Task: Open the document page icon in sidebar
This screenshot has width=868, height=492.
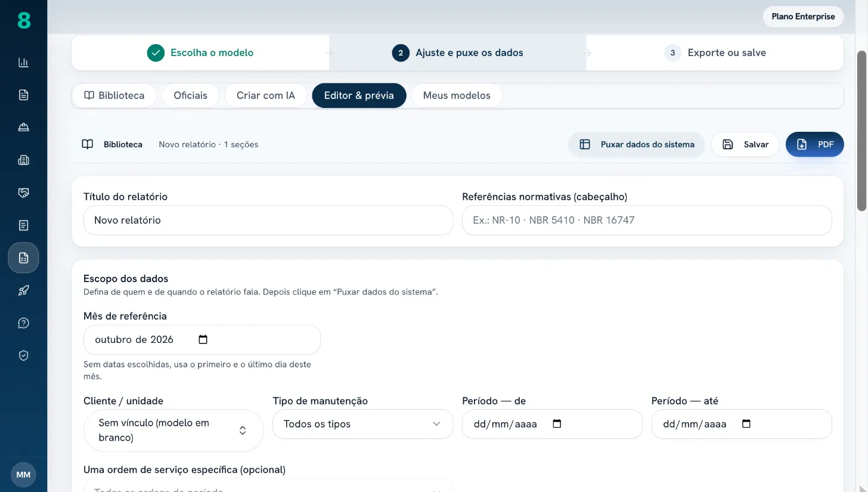Action: click(x=23, y=95)
